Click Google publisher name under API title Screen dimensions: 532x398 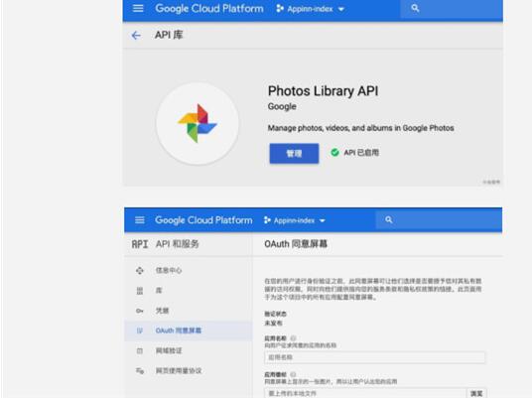(282, 106)
